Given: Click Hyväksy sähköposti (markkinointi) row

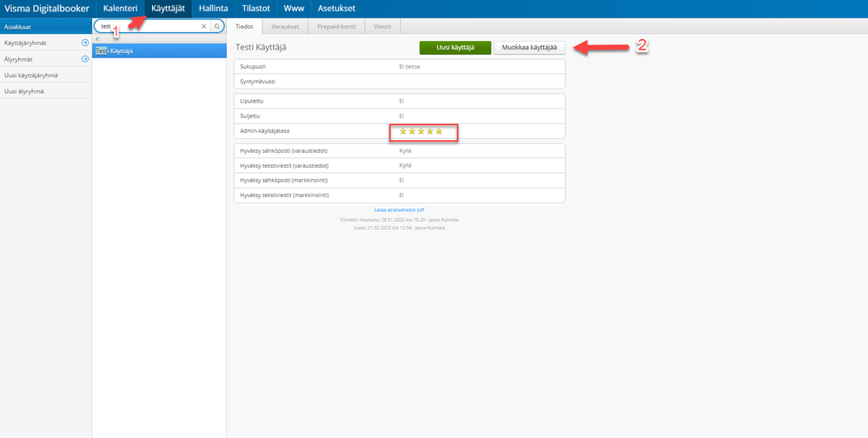Looking at the screenshot, I should 400,181.
